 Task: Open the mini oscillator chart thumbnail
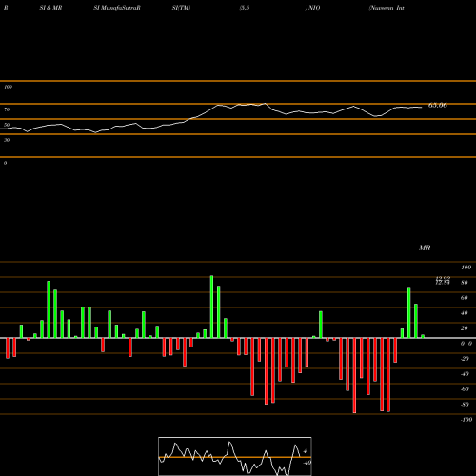tap(235, 456)
